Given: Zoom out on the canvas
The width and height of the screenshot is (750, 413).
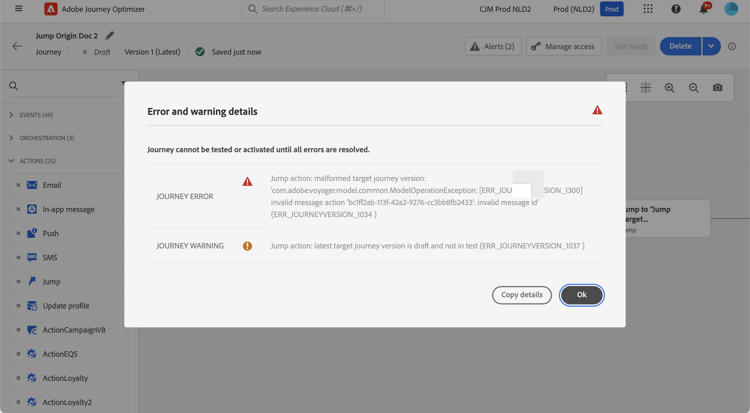Looking at the screenshot, I should tap(694, 88).
